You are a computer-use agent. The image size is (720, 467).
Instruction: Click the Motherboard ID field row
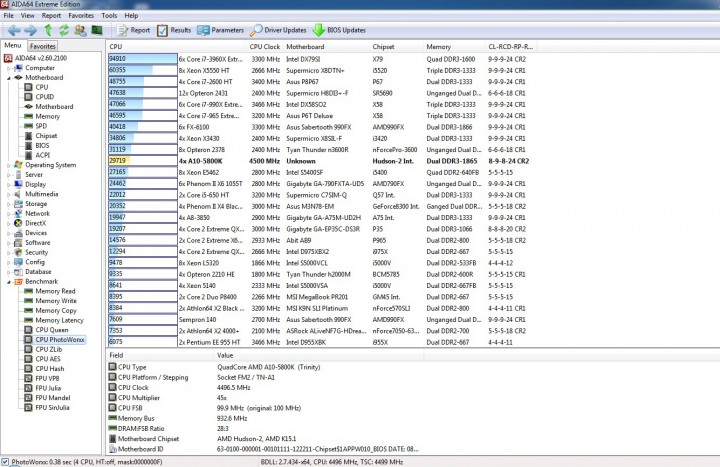pyautogui.click(x=263, y=449)
